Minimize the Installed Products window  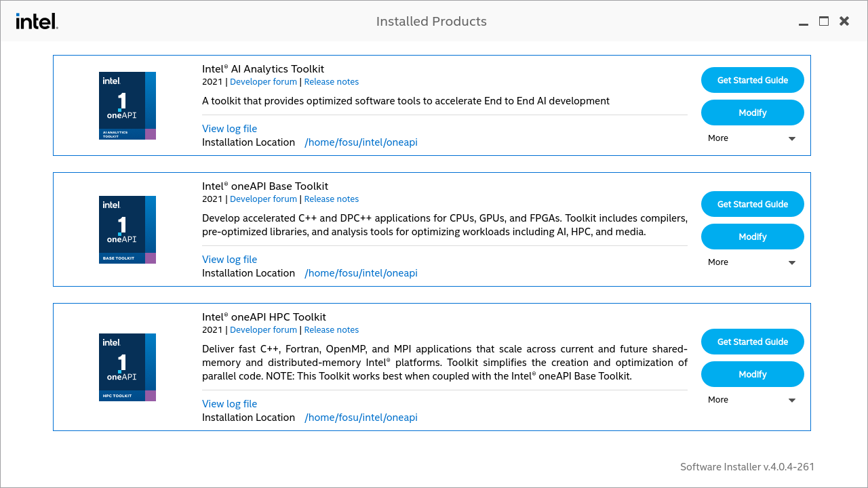click(x=804, y=22)
